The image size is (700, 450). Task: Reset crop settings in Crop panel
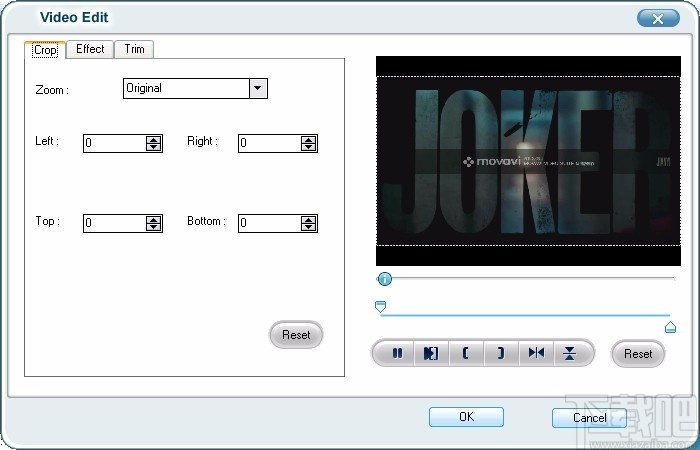coord(296,334)
